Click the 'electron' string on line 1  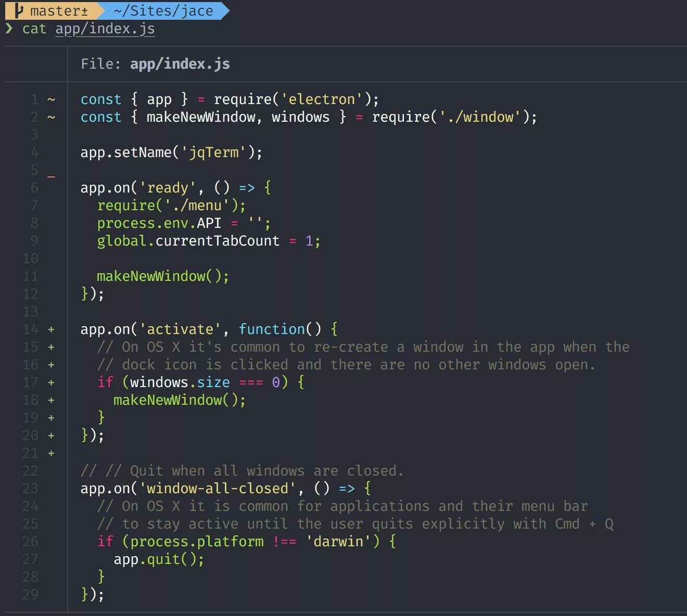tap(322, 99)
